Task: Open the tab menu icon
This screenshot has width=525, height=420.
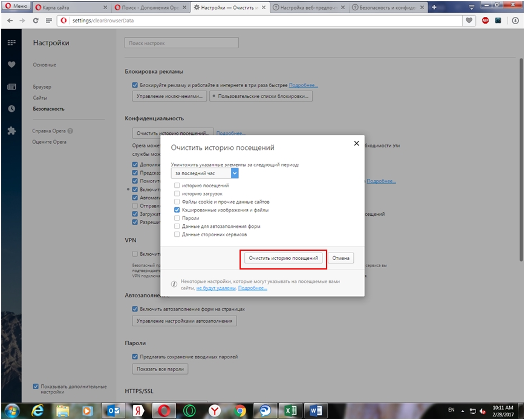Action: pos(472,7)
